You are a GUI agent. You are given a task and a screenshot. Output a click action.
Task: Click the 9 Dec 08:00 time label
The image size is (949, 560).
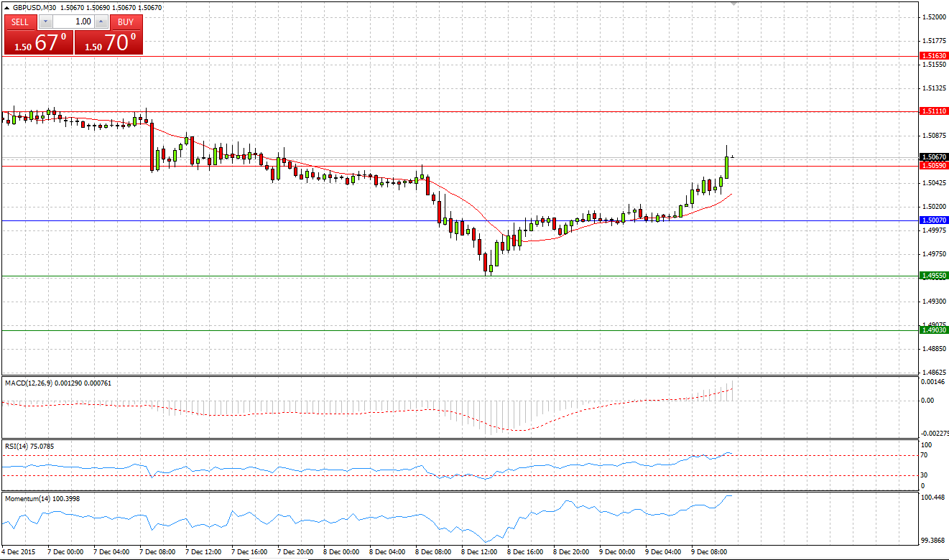click(x=710, y=552)
